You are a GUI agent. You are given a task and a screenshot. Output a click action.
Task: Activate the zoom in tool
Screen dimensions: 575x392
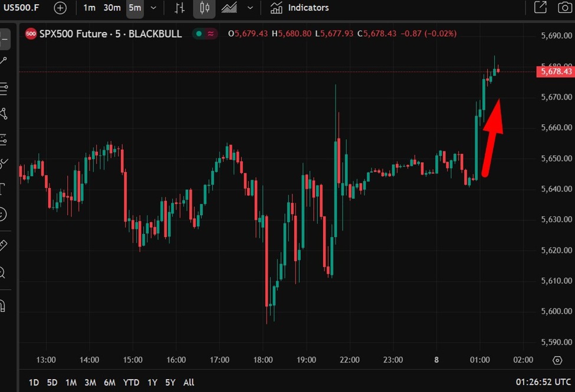pos(3,272)
